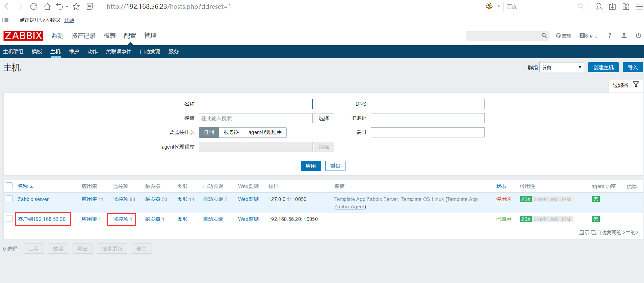The image size is (644, 283).
Task: Open the 监测 top menu
Action: (x=57, y=36)
